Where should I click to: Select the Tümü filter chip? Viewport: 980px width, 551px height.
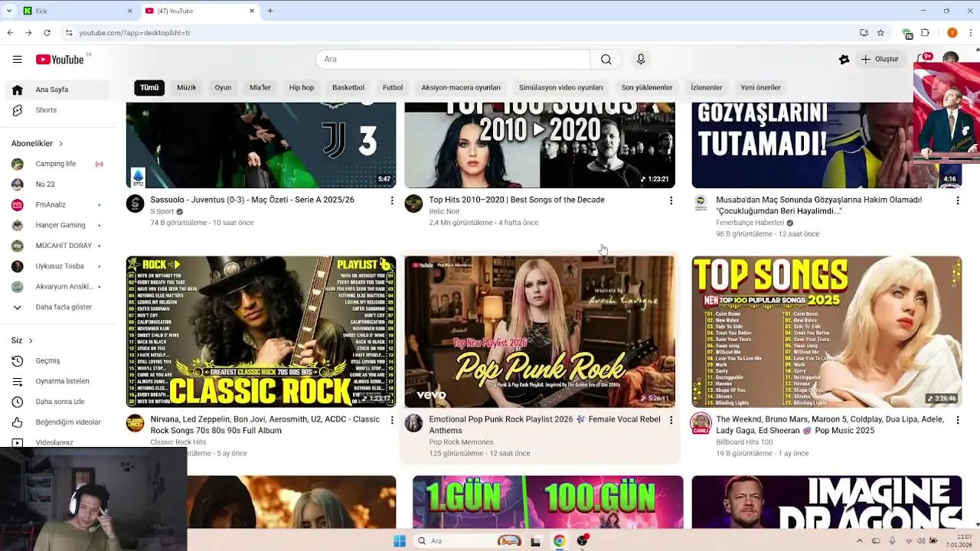[149, 87]
